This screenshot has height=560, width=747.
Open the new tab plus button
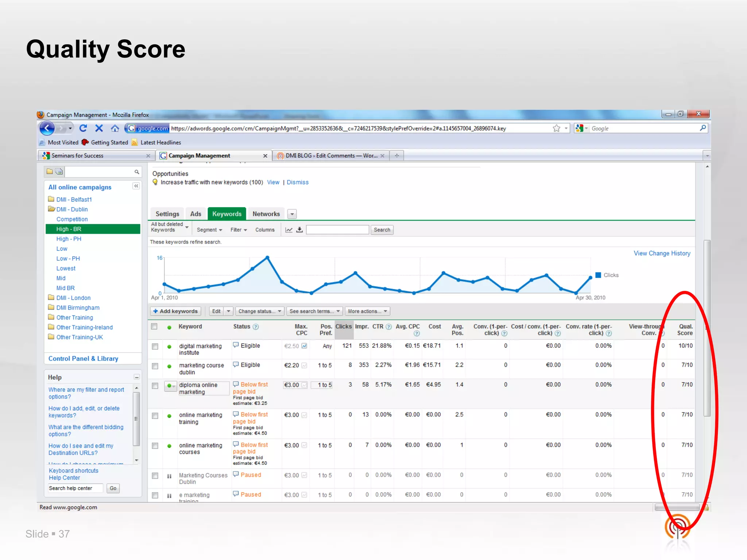tap(397, 156)
